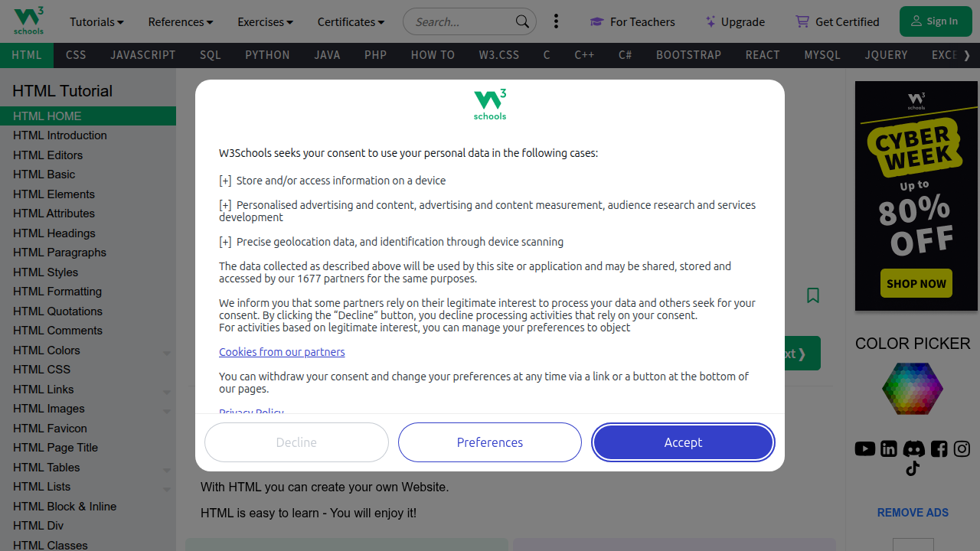Screen dimensions: 980x551
Task: Click the LinkedIn social icon
Action: point(888,448)
